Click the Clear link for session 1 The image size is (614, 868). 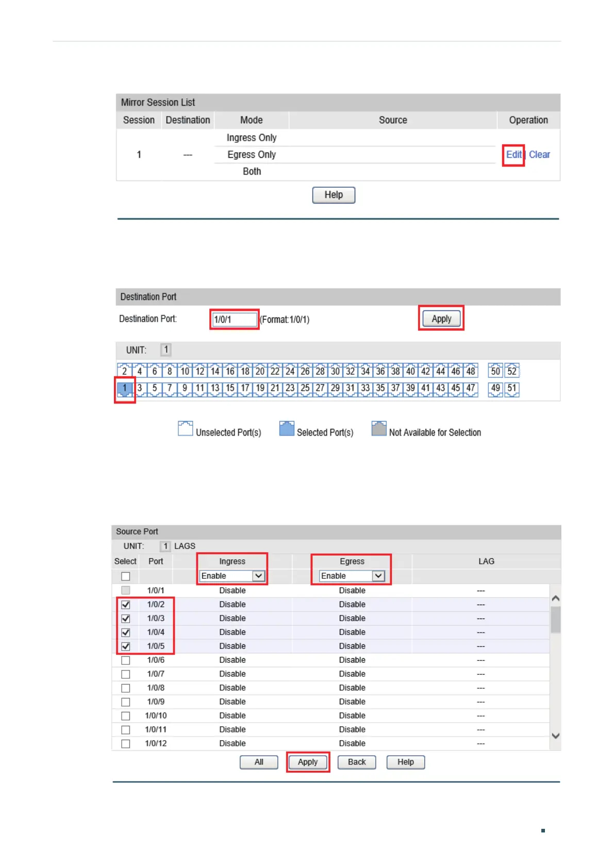pos(539,155)
